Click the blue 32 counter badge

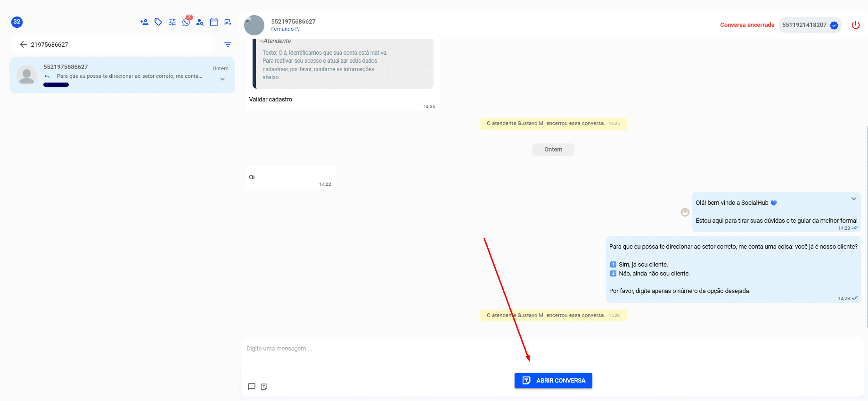tap(17, 22)
